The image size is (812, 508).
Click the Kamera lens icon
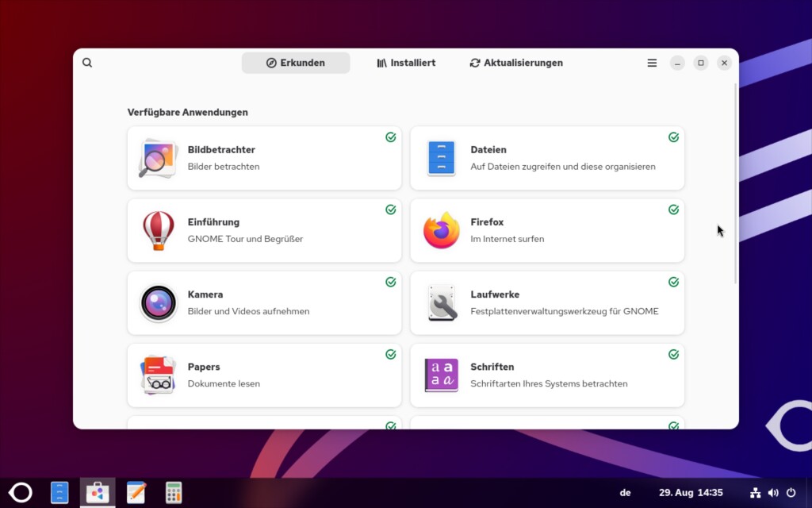click(158, 303)
